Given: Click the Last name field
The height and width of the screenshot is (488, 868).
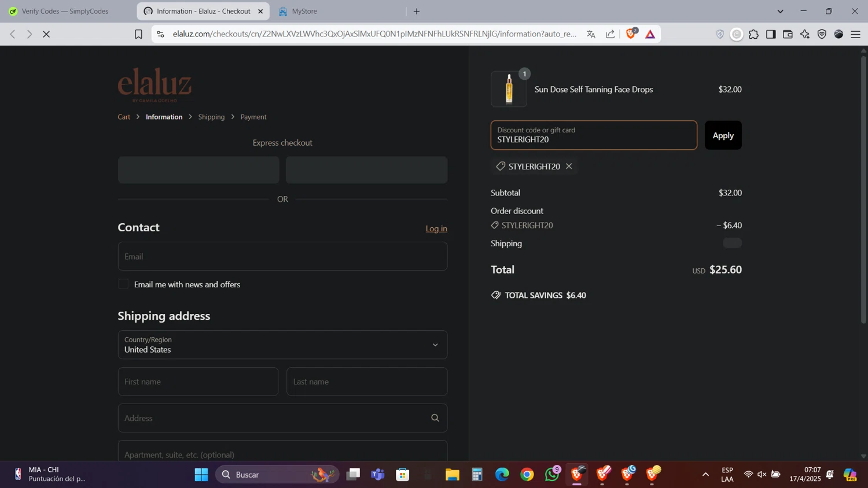Looking at the screenshot, I should tap(367, 382).
